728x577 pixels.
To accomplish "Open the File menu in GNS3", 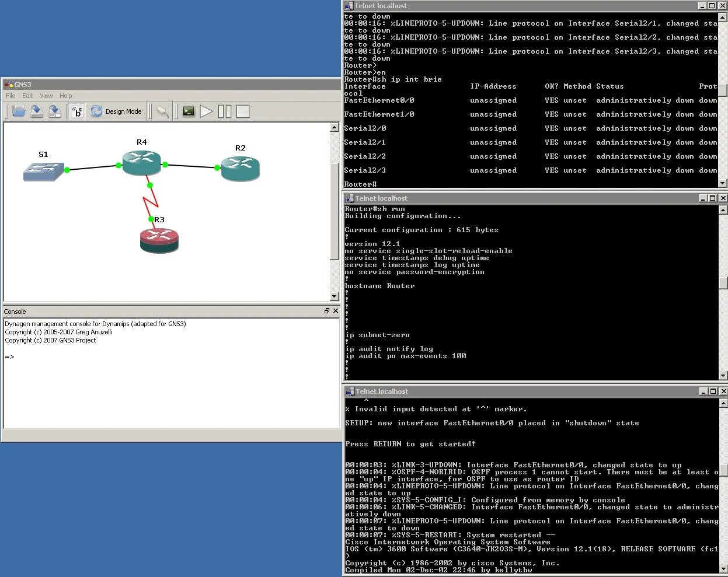I will (11, 96).
